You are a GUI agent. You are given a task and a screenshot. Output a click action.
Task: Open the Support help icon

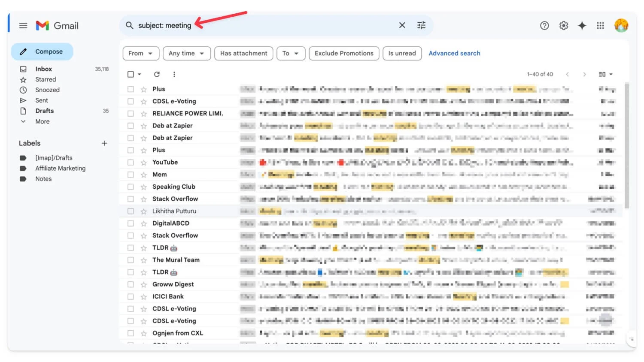click(x=544, y=26)
